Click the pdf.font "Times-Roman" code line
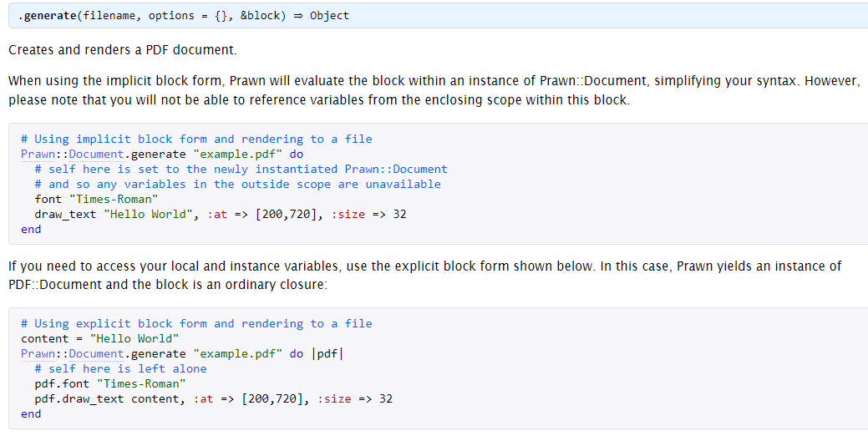 [109, 383]
